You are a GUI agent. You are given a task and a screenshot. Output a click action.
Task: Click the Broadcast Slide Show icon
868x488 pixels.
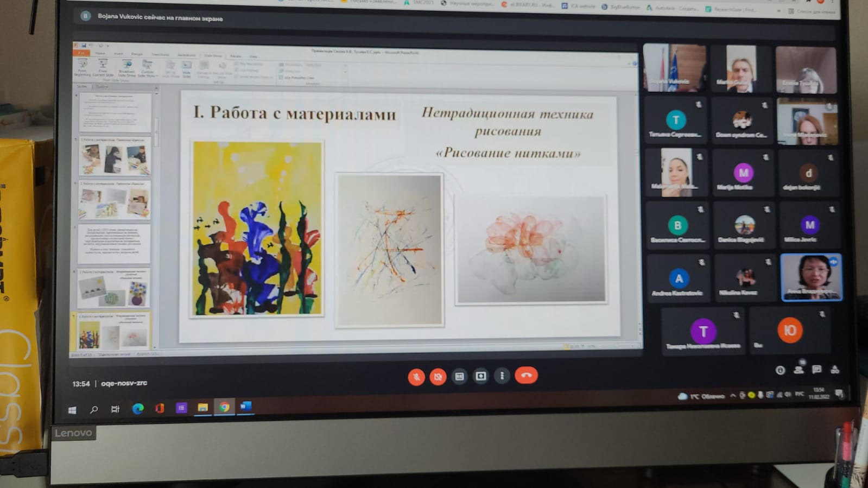click(x=126, y=68)
